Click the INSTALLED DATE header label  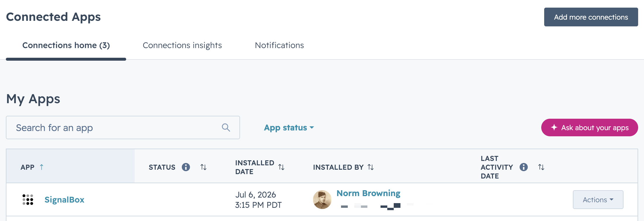point(255,167)
